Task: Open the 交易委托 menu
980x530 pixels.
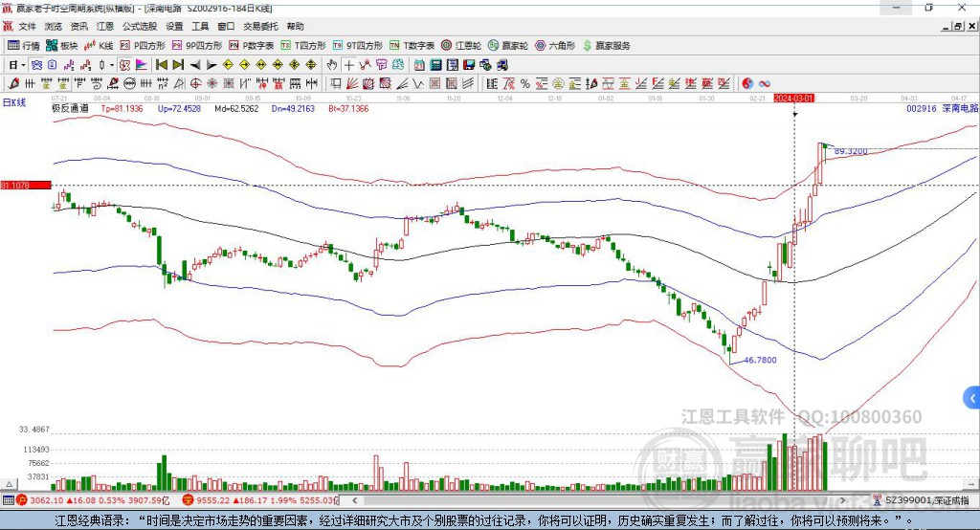Action: tap(260, 26)
